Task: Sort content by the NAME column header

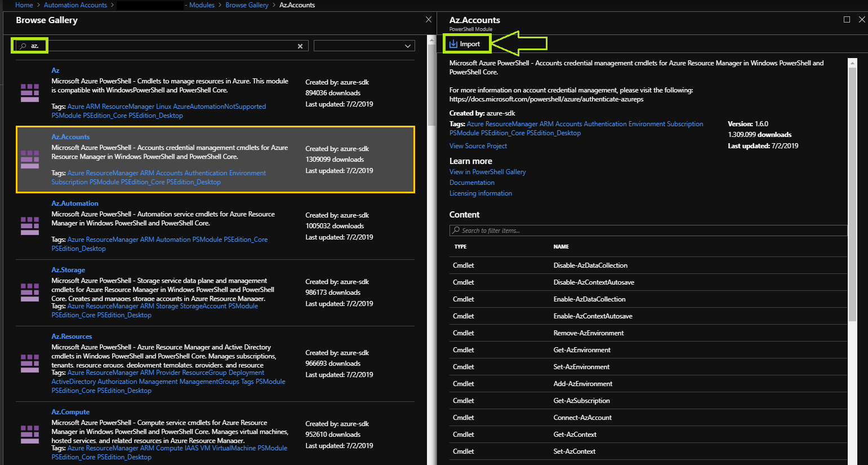Action: coord(561,247)
